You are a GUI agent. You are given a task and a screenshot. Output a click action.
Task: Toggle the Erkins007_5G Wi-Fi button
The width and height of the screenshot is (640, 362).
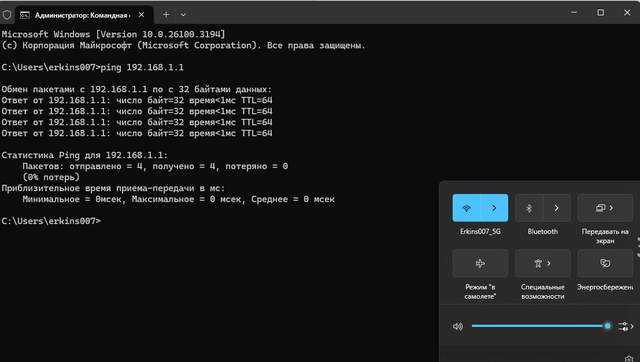tap(466, 208)
